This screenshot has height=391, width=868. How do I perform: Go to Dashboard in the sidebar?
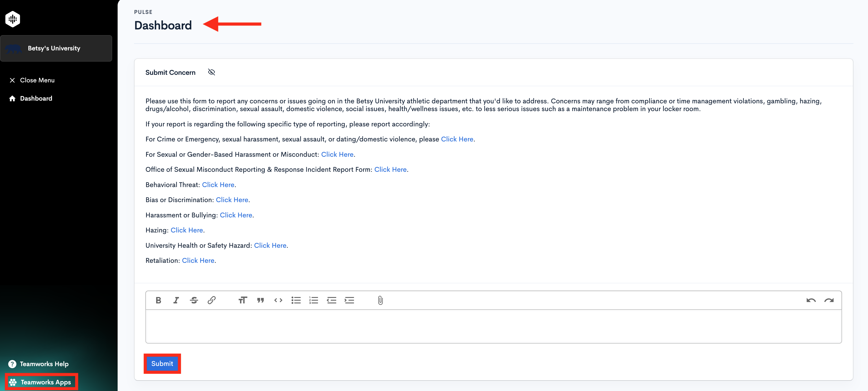pyautogui.click(x=36, y=98)
